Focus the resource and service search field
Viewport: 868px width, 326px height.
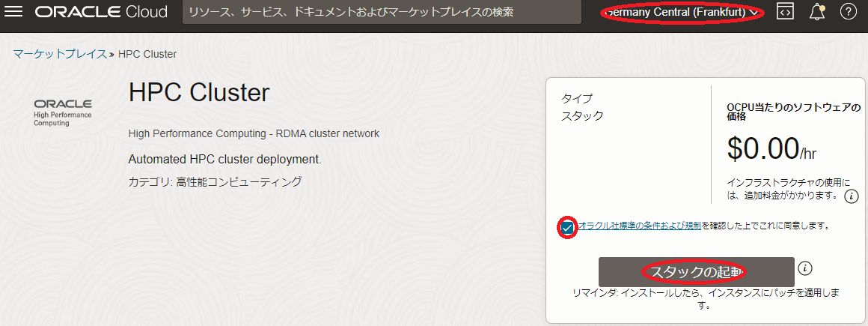[382, 13]
